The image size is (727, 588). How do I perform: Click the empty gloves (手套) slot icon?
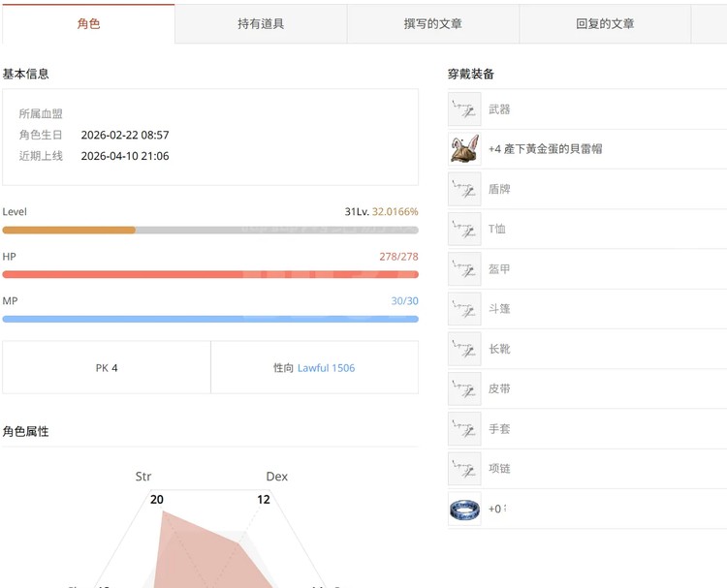(464, 428)
